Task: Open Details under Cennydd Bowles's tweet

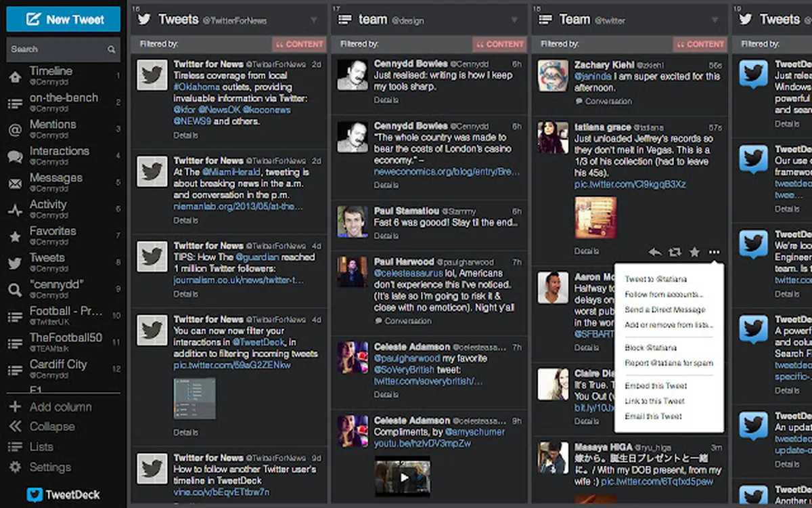Action: [386, 100]
